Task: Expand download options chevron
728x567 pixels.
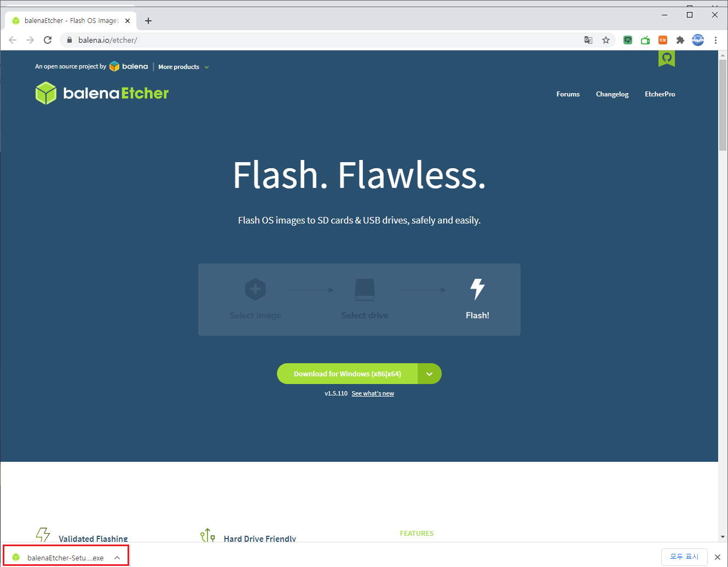Action: coord(430,374)
